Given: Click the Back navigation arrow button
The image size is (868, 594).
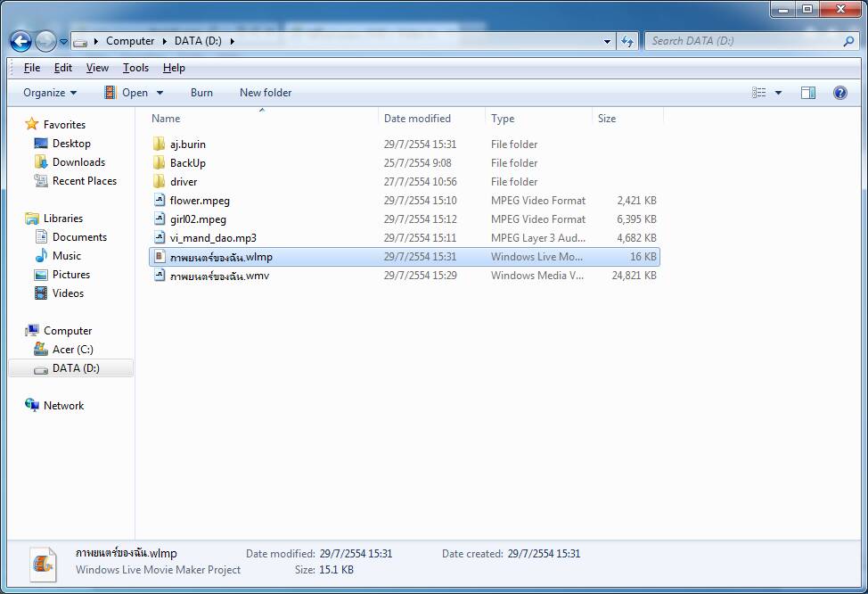Looking at the screenshot, I should coord(20,41).
